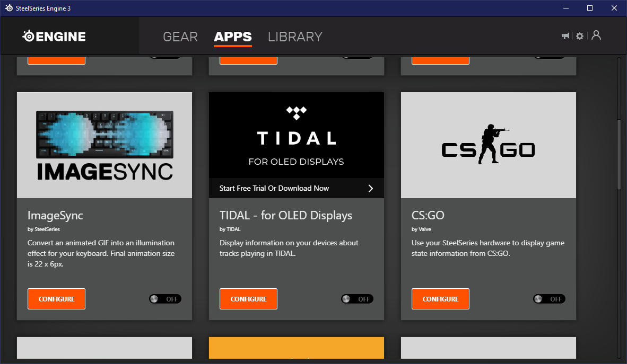Open the user account profile icon
This screenshot has width=627, height=364.
[x=596, y=35]
